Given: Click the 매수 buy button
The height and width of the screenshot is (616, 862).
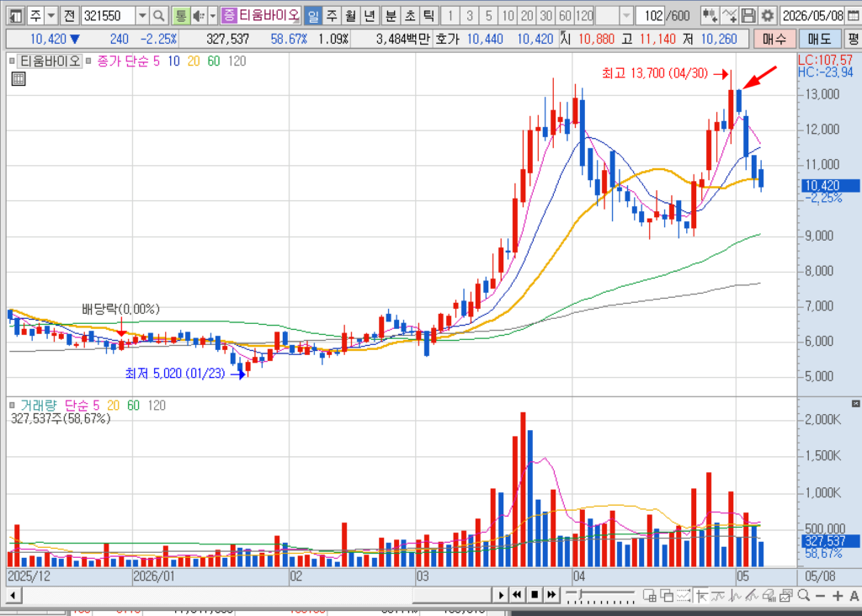Looking at the screenshot, I should pyautogui.click(x=774, y=39).
